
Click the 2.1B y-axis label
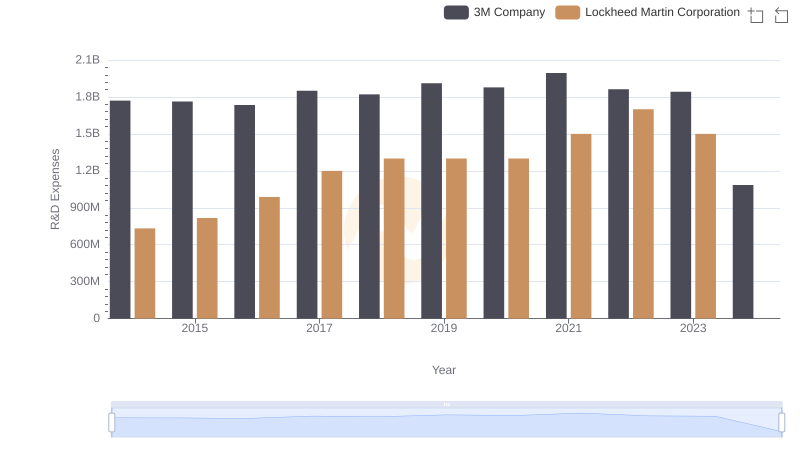click(88, 60)
